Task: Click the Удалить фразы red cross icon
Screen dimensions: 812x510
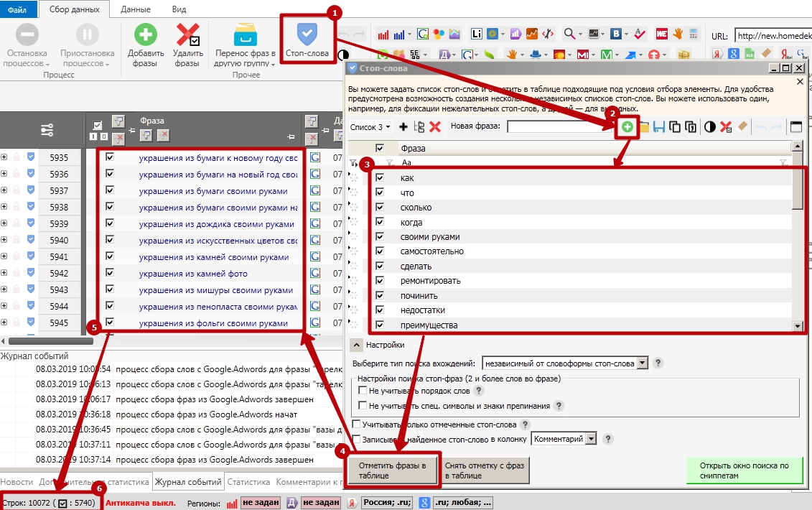Action: (x=187, y=35)
